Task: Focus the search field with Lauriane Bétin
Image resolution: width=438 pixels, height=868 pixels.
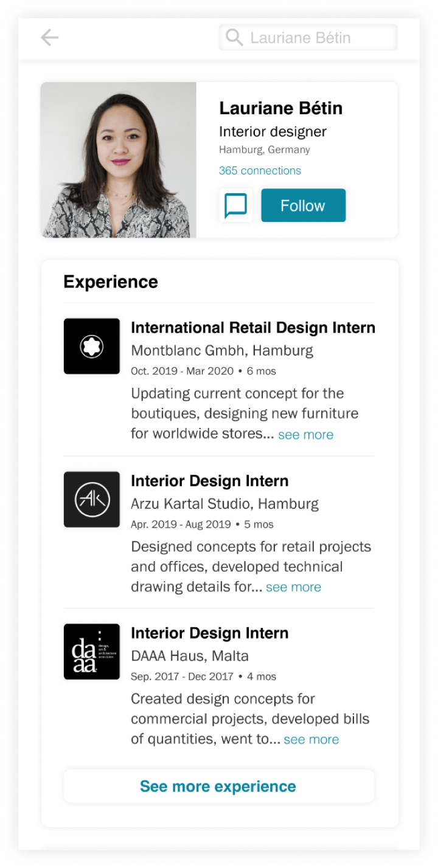Action: point(316,38)
